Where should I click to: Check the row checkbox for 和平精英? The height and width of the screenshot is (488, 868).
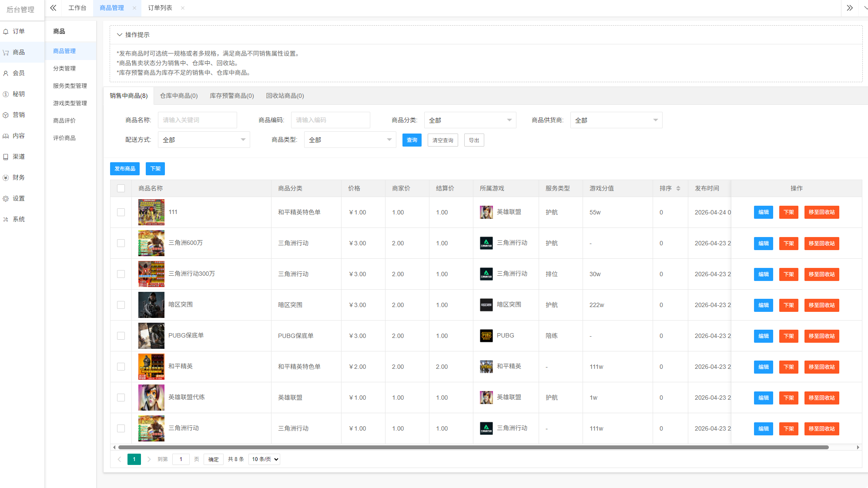[x=121, y=367]
